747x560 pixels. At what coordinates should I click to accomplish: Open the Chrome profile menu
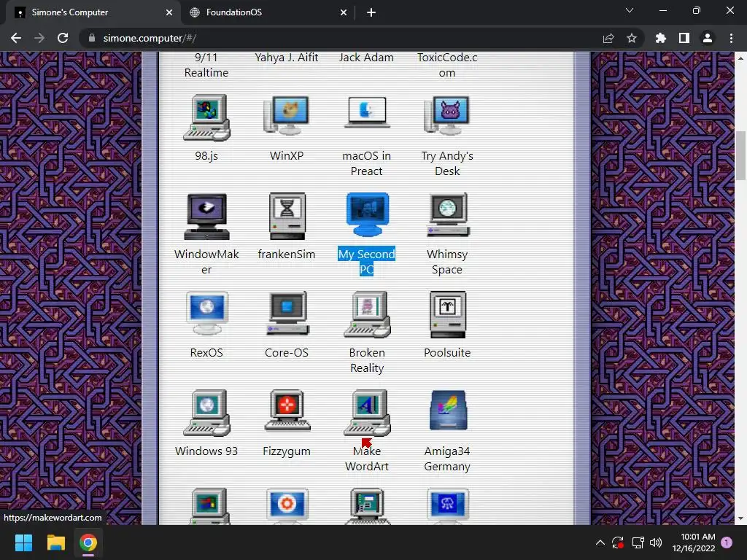708,38
